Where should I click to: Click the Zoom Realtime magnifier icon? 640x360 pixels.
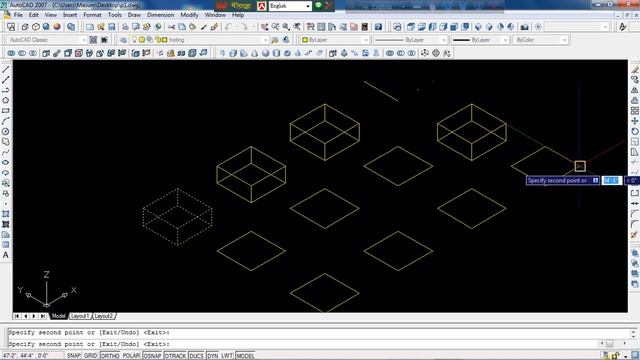tap(276, 27)
